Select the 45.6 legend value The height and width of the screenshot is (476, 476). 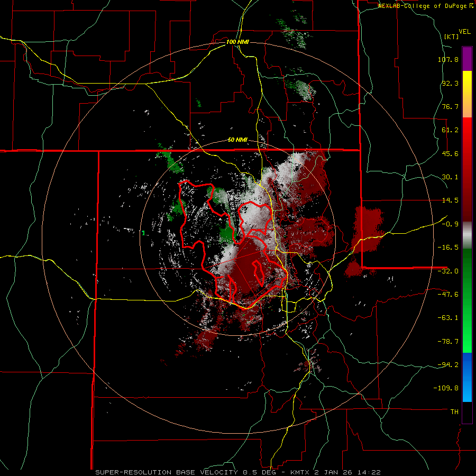click(x=450, y=153)
